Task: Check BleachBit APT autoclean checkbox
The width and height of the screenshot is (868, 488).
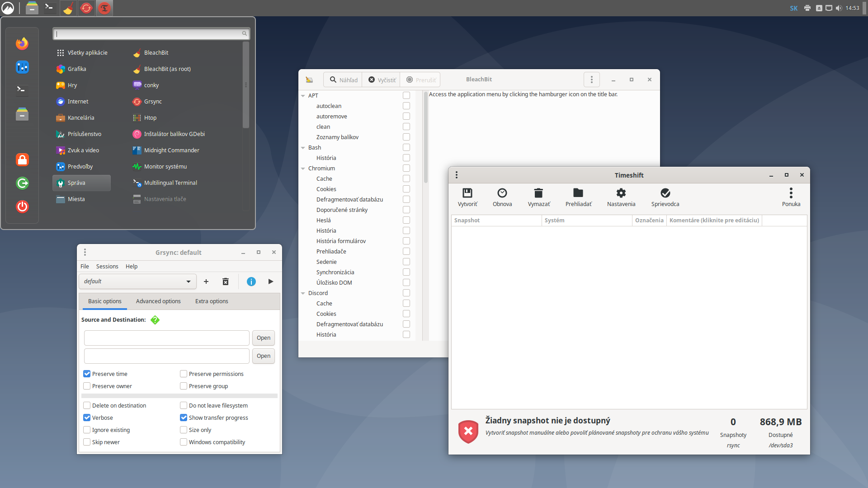Action: point(406,106)
